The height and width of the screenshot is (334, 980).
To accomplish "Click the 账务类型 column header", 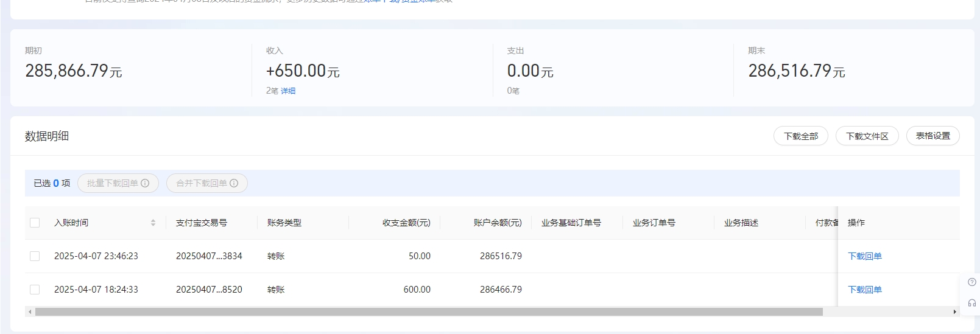I will click(x=284, y=223).
